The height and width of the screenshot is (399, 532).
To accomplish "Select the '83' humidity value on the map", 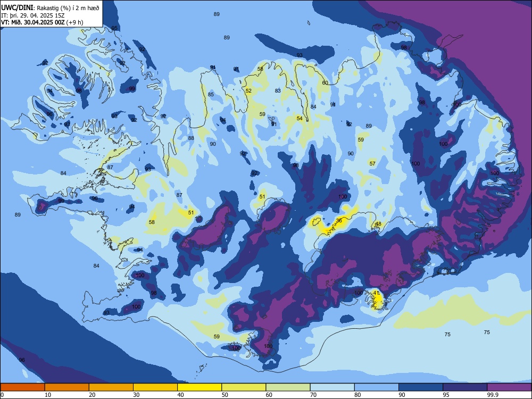I will (x=278, y=90).
